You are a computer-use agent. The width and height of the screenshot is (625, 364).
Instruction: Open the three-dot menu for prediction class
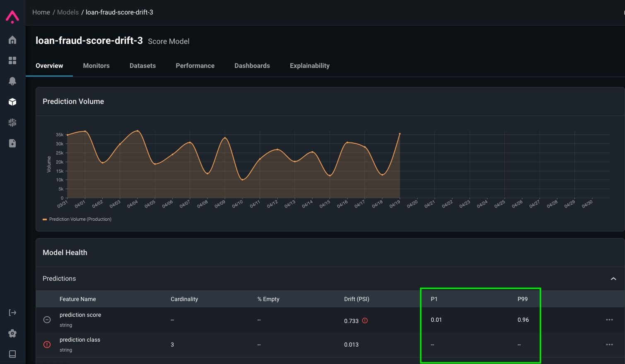point(609,345)
